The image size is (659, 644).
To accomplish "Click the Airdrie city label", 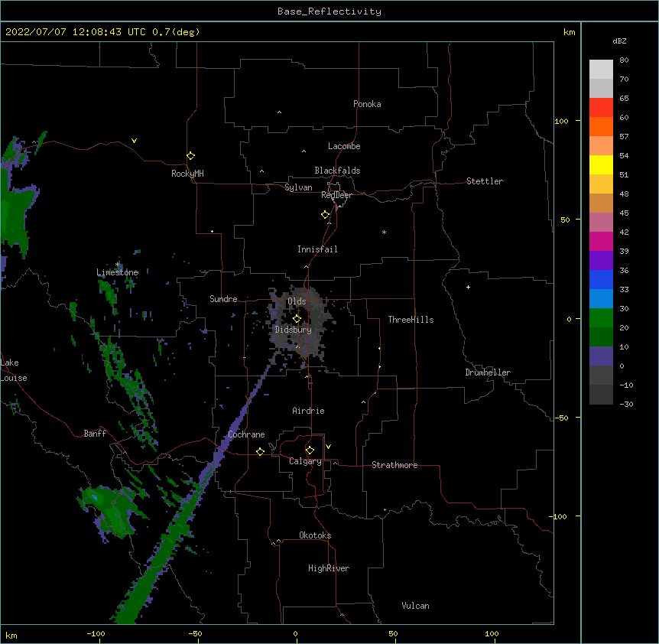I will [x=308, y=411].
